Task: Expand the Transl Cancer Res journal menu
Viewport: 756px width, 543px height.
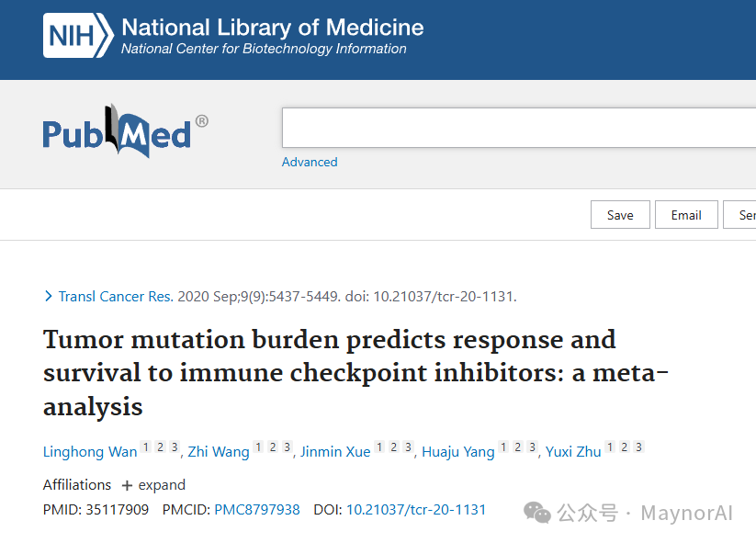Action: click(x=116, y=296)
